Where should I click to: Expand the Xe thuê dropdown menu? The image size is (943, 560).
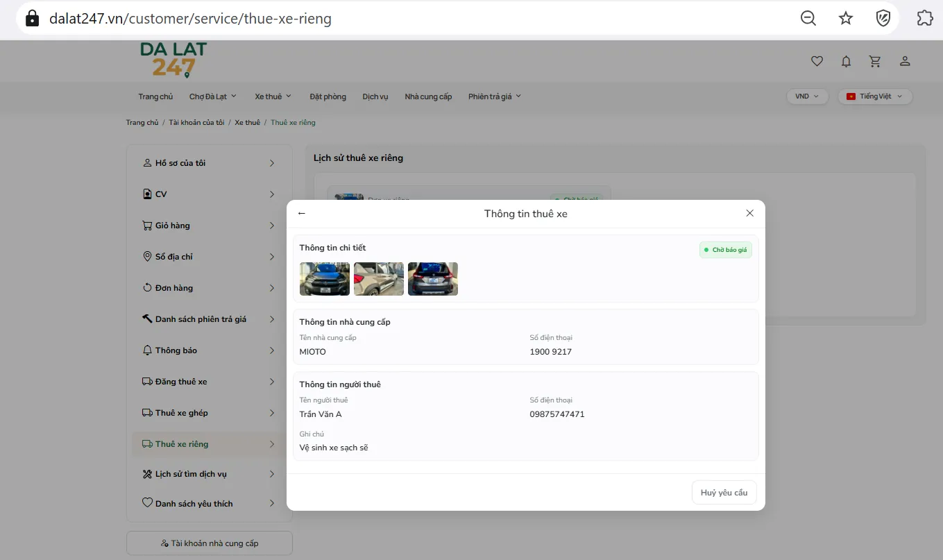[x=273, y=96]
